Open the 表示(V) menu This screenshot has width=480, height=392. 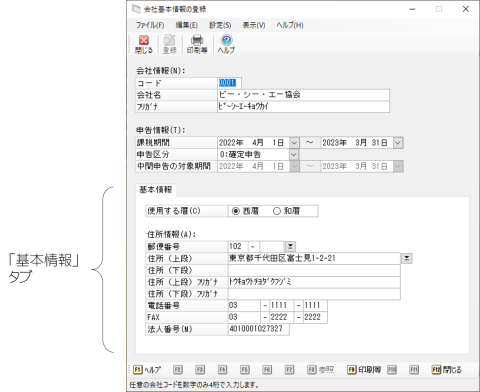click(x=254, y=25)
